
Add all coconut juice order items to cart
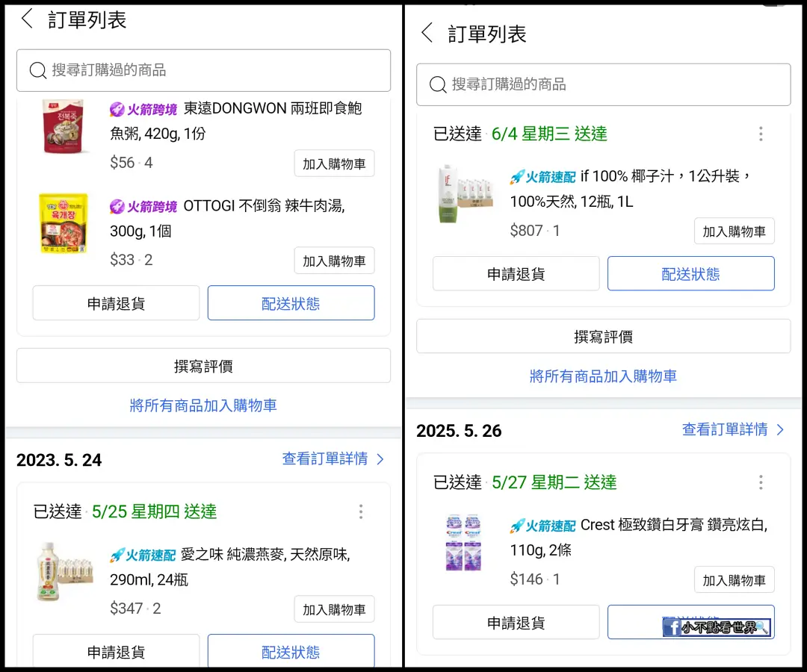click(x=603, y=376)
